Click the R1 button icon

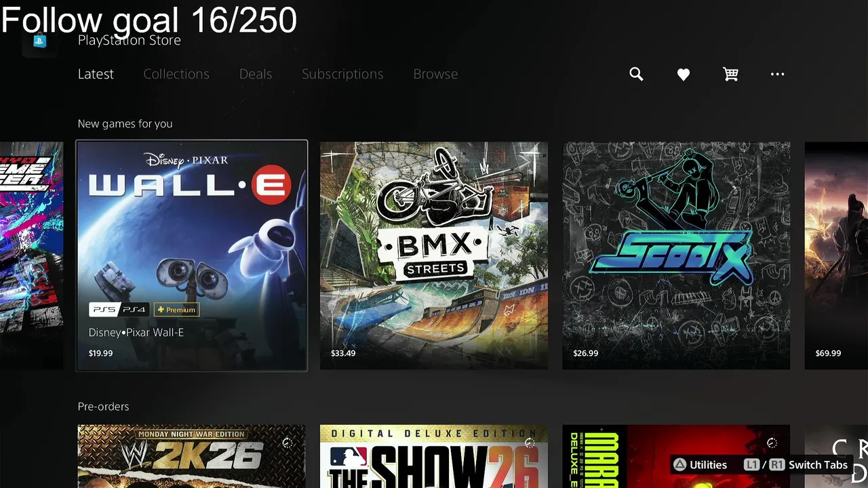777,465
